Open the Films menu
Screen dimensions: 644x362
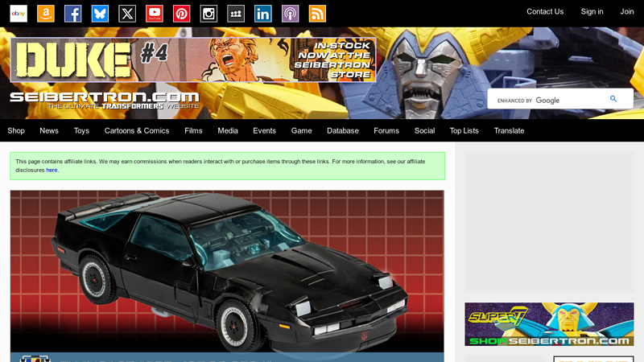pyautogui.click(x=193, y=130)
